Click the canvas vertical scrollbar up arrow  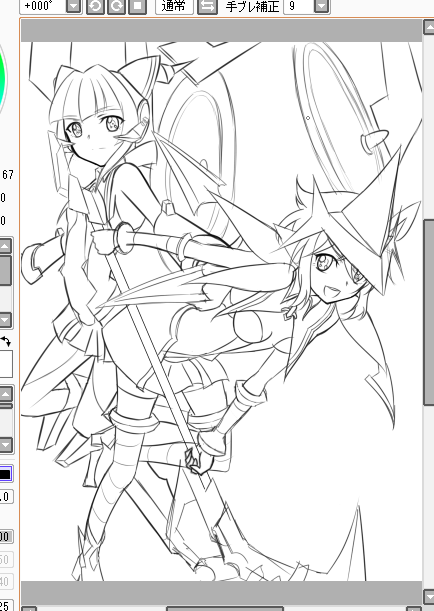(429, 27)
